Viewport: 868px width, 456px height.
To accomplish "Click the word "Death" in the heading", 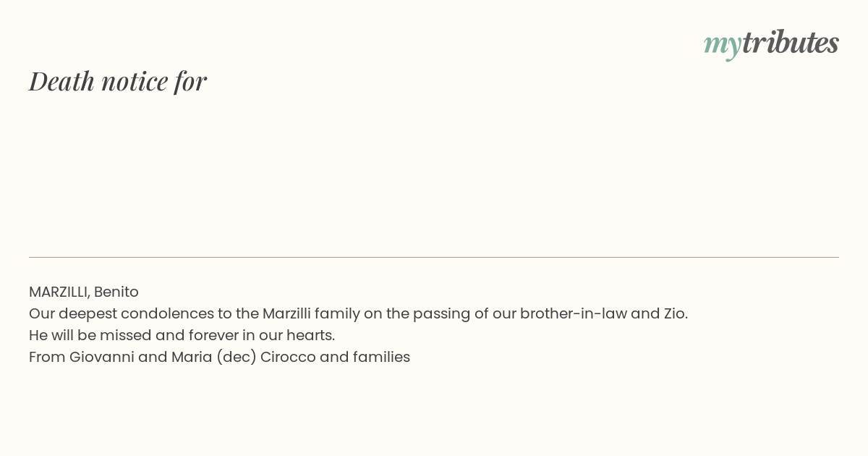I will click(x=62, y=81).
